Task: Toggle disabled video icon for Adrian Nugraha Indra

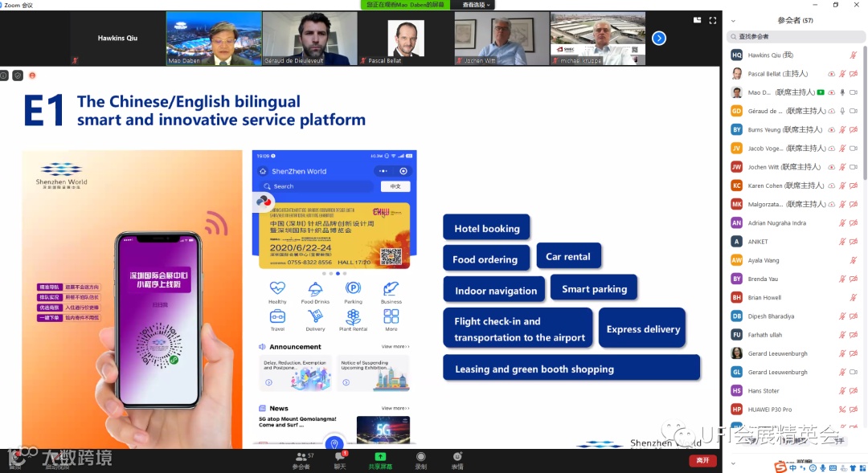Action: tap(854, 223)
